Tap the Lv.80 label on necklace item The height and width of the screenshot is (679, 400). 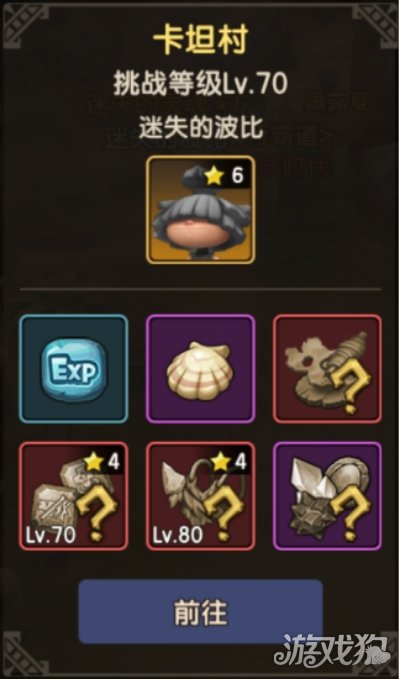(x=177, y=536)
